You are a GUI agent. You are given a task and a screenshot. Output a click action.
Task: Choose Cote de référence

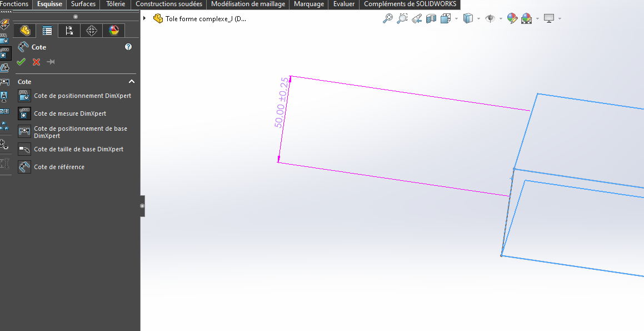pos(59,167)
